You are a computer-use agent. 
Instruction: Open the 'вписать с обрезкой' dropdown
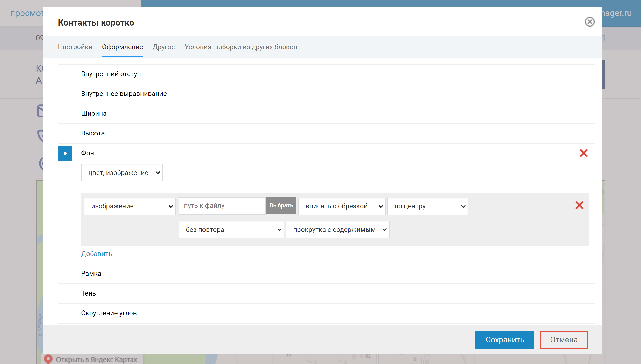point(342,206)
